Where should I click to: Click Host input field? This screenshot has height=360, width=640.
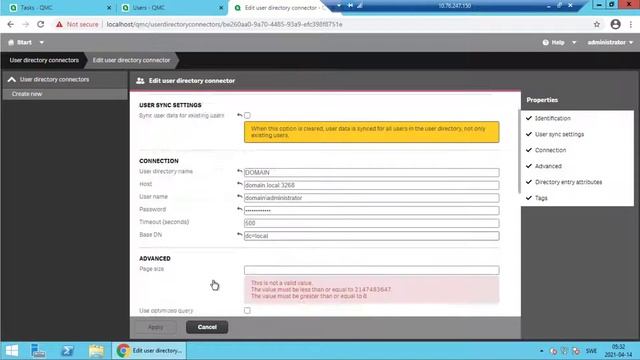coord(371,185)
